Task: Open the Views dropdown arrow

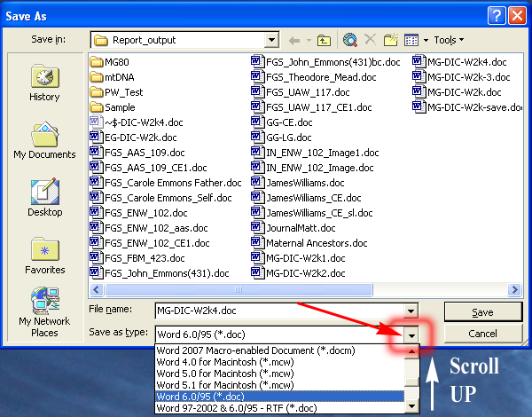Action: point(426,41)
